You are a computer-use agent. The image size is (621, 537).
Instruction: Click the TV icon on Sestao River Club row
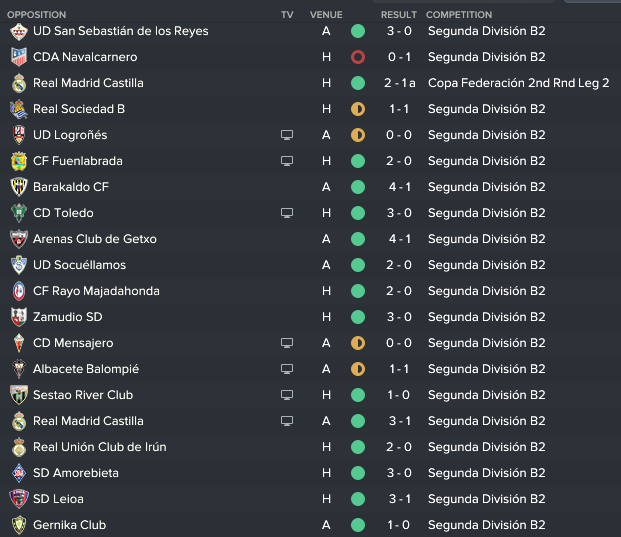click(x=287, y=395)
